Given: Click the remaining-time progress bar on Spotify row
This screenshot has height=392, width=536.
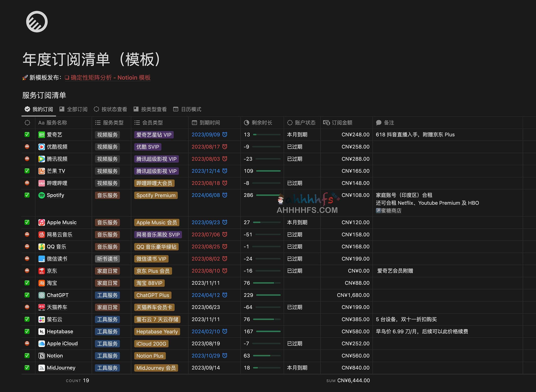Looking at the screenshot, I should tap(268, 195).
